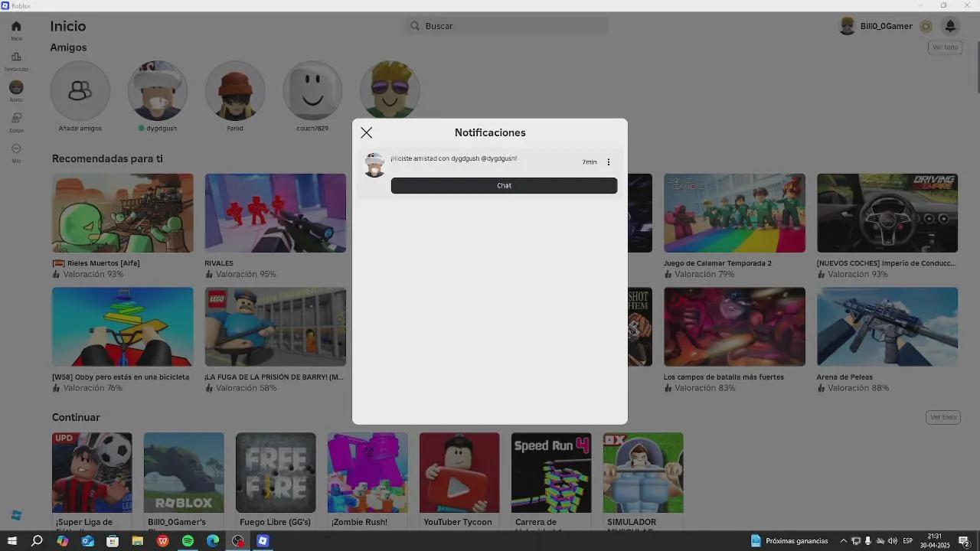
Task: Open the three-dot menu on the notification
Action: pos(609,162)
